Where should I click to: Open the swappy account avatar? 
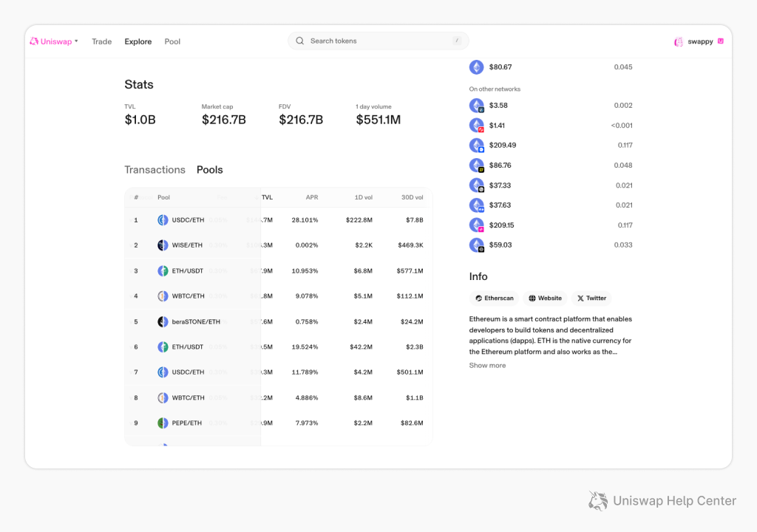(x=679, y=41)
